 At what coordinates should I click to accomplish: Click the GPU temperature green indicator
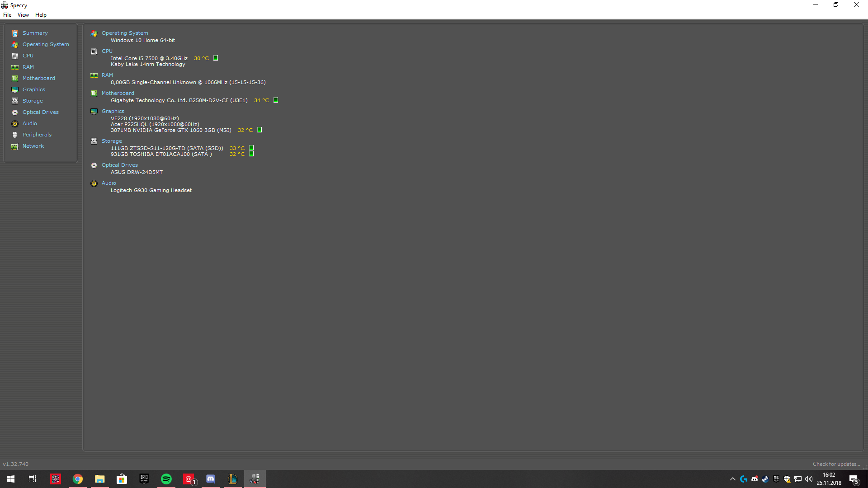(x=259, y=130)
